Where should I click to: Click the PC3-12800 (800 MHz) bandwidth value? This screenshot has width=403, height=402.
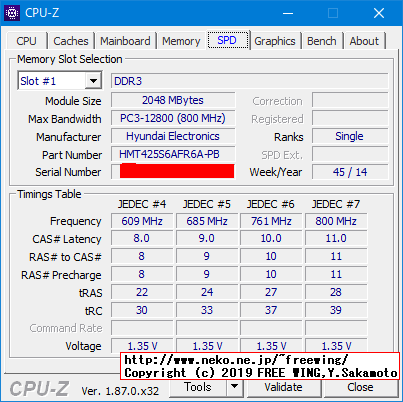coord(173,118)
